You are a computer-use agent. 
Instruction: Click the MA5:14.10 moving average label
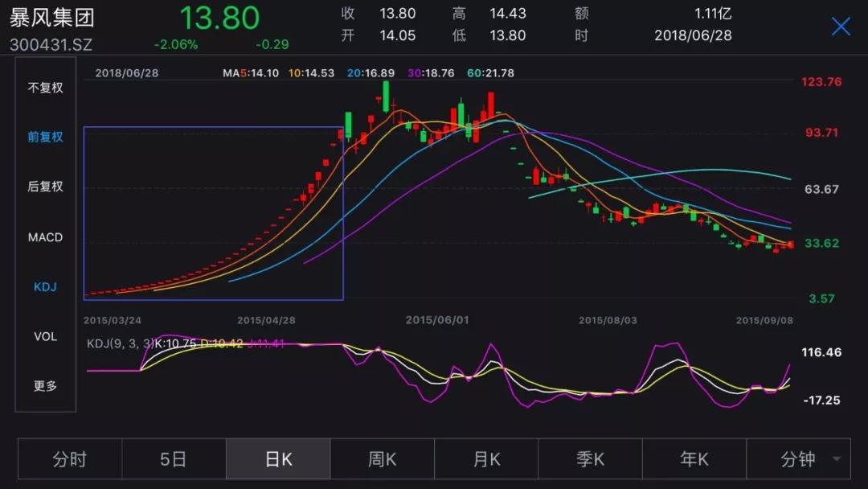point(251,73)
